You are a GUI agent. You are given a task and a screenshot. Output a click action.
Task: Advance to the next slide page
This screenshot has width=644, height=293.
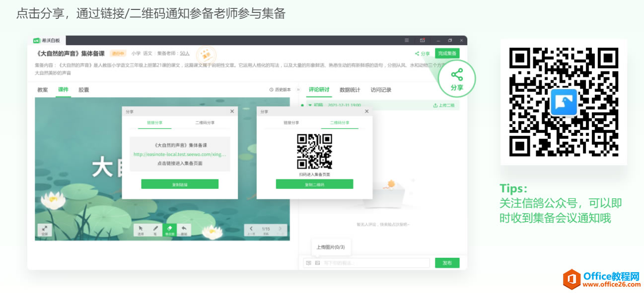click(x=280, y=230)
